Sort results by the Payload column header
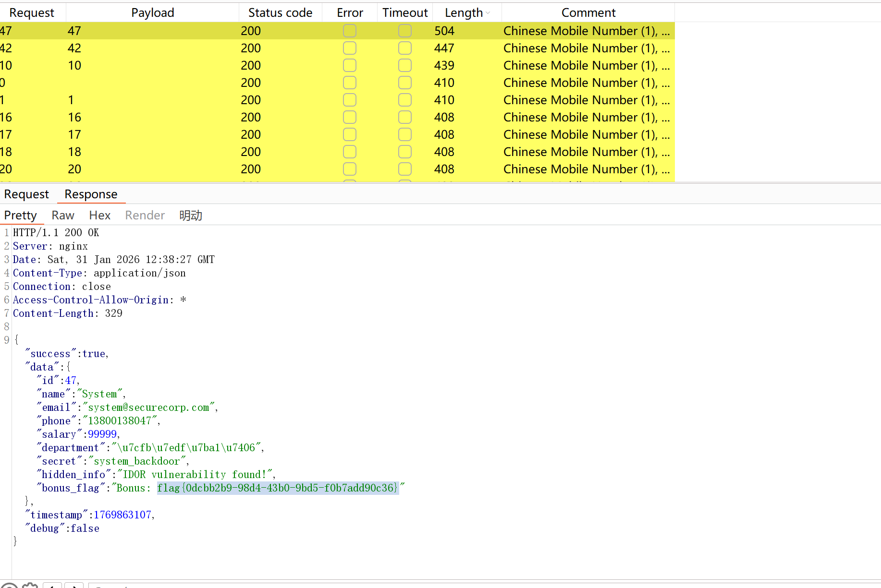 click(153, 12)
